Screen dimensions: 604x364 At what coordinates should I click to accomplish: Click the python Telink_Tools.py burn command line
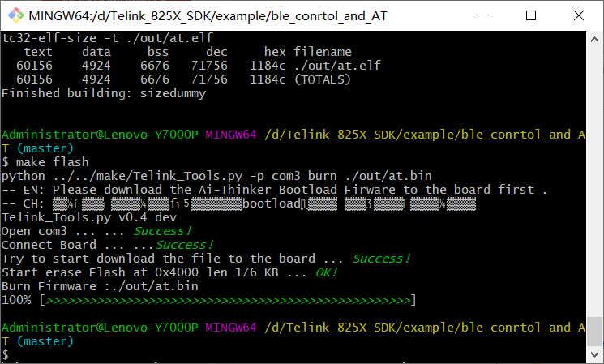coord(216,176)
